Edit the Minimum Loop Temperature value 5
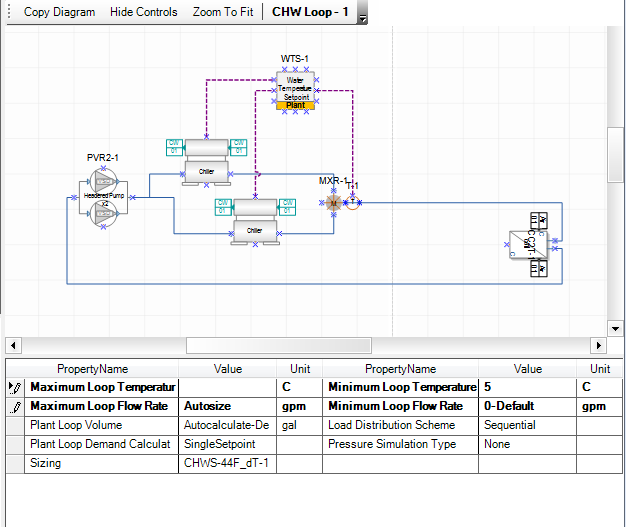Screen dimensions: 626x527 pos(527,387)
